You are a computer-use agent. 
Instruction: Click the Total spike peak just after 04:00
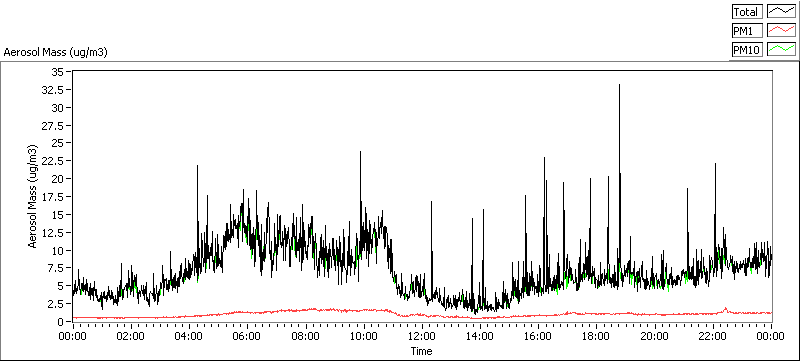coord(197,166)
